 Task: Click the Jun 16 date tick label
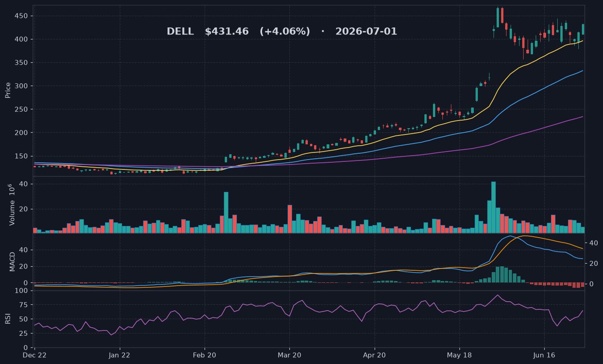click(544, 355)
